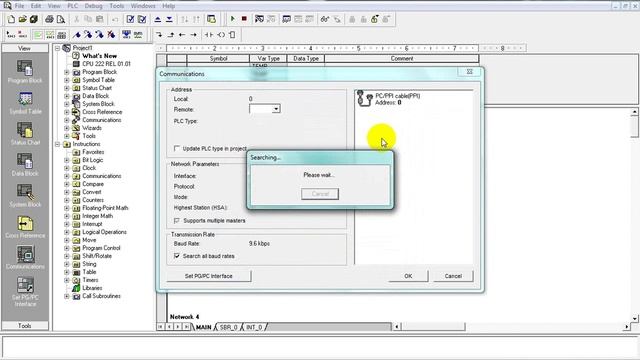Click the Save project icon
The image size is (640, 360).
coord(33,19)
